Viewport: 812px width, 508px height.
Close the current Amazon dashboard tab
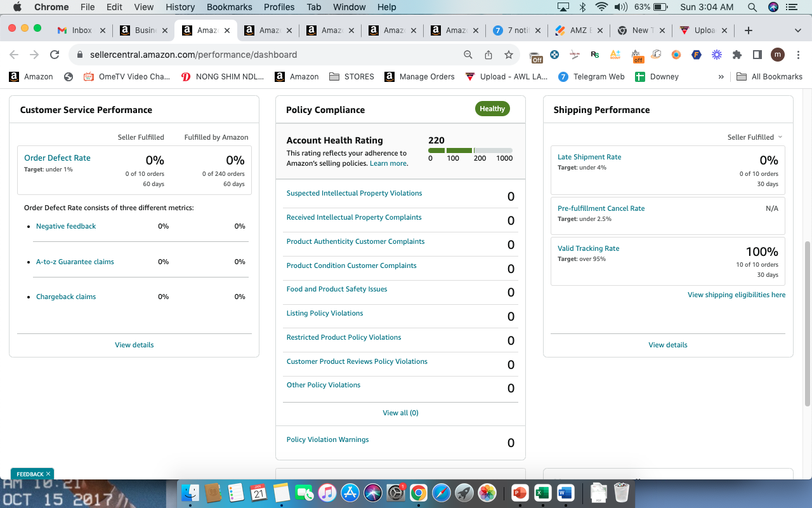coord(226,30)
